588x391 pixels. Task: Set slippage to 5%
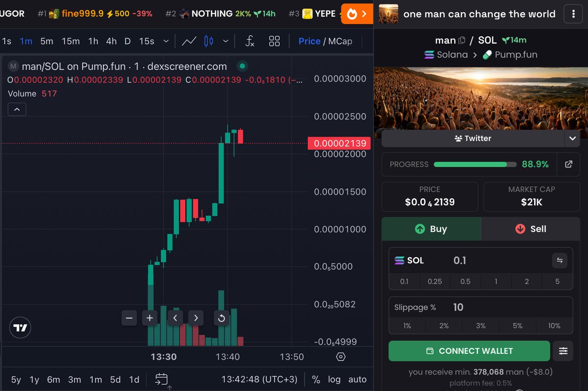517,325
